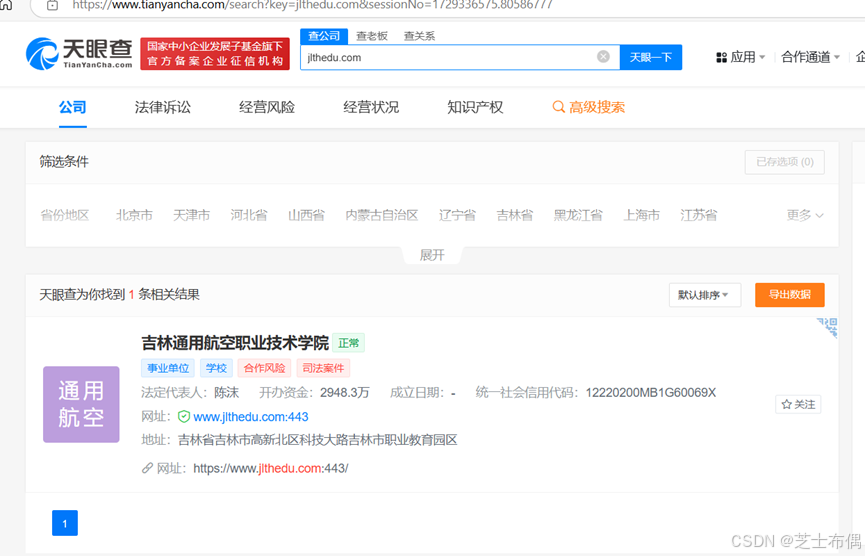Click the QR code corner icon

click(827, 327)
